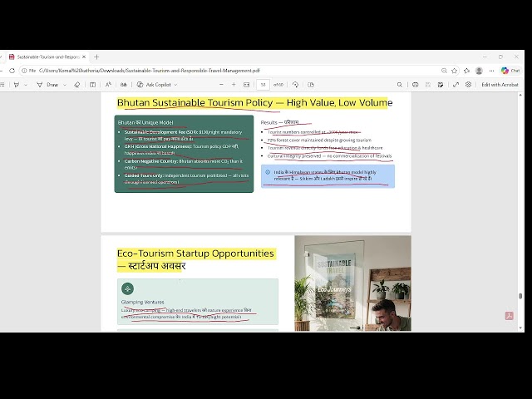Activate the Draw tool
532x399 pixels.
click(x=47, y=85)
